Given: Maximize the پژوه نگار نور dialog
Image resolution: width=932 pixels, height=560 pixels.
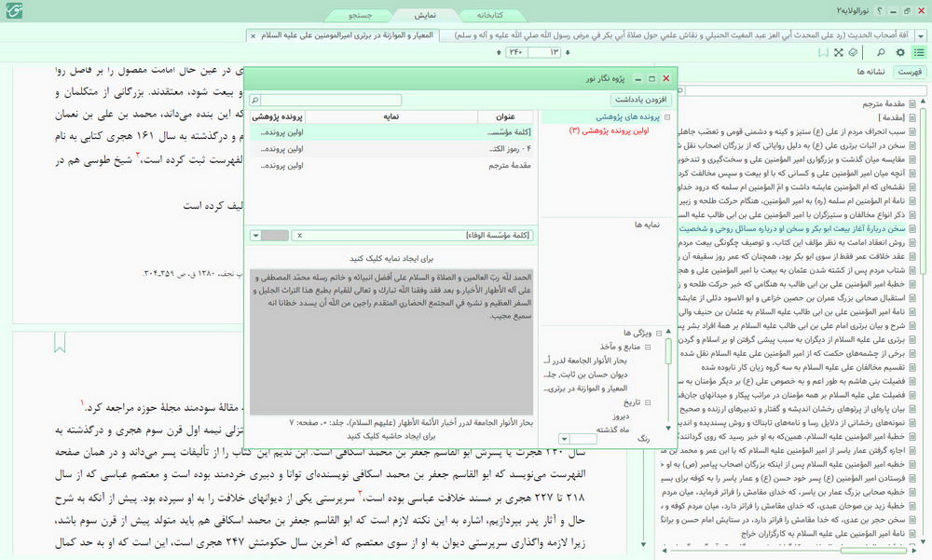Looking at the screenshot, I should pyautogui.click(x=651, y=78).
